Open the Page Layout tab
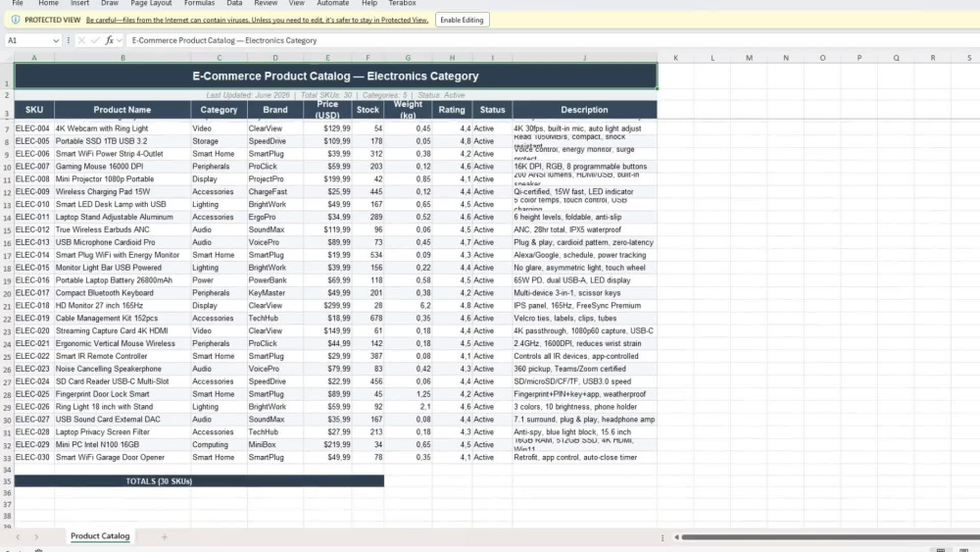This screenshot has width=980, height=552. click(x=151, y=3)
